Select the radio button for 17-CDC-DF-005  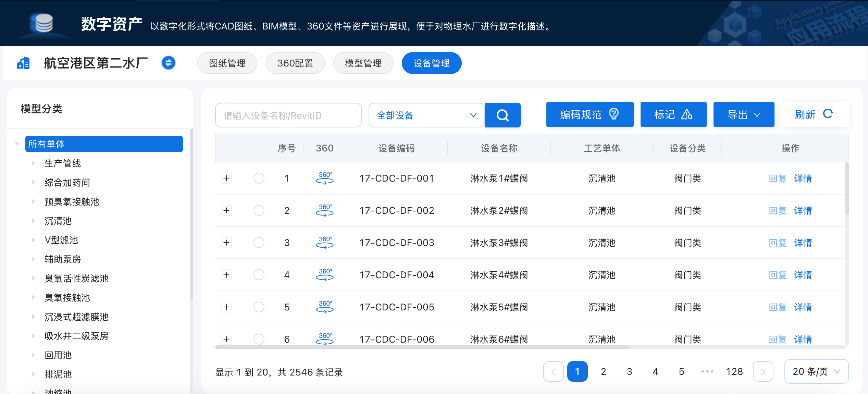coord(259,307)
